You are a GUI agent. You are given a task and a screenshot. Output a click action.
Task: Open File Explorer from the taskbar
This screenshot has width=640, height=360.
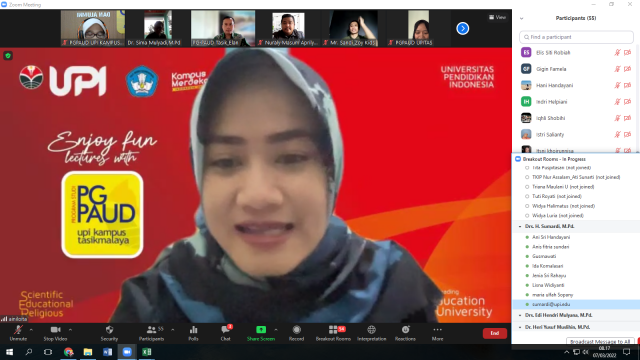(88, 352)
